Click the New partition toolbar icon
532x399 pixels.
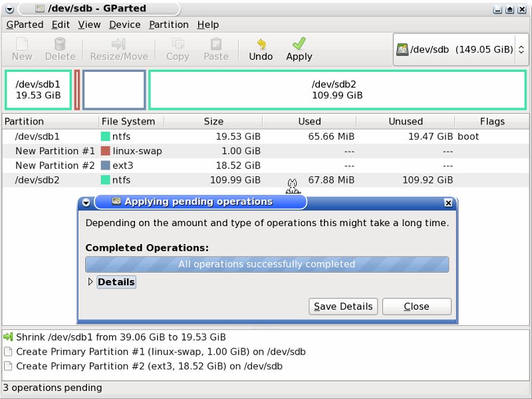click(22, 44)
